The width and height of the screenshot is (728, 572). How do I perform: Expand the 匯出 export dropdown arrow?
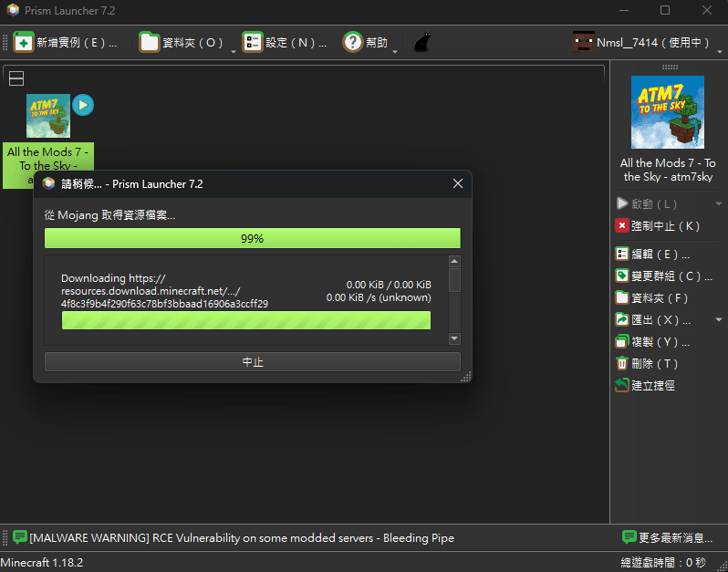coord(719,320)
